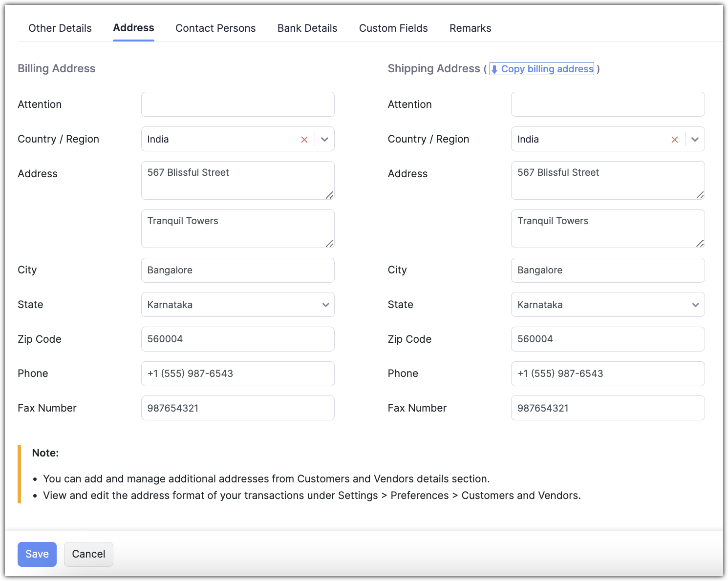Select the shipping Phone field
Viewport: 728px width, 581px height.
coord(607,373)
